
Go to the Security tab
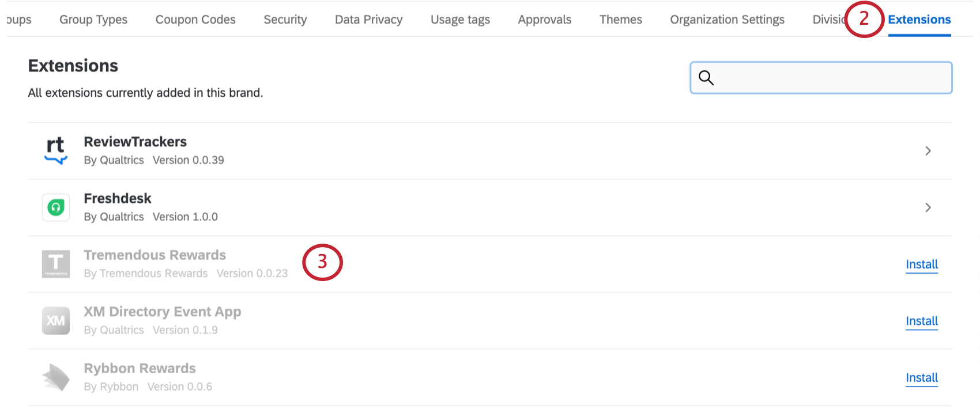(x=285, y=20)
